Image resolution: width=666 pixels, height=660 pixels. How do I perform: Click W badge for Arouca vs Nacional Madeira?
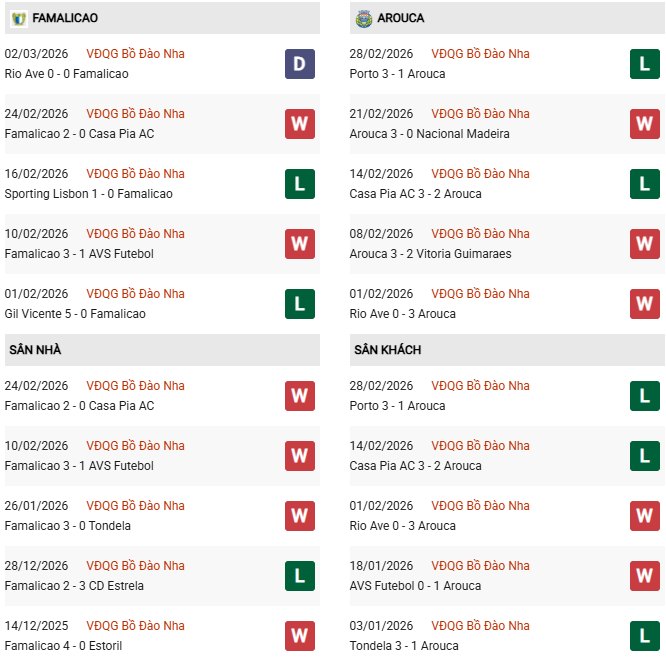click(644, 124)
